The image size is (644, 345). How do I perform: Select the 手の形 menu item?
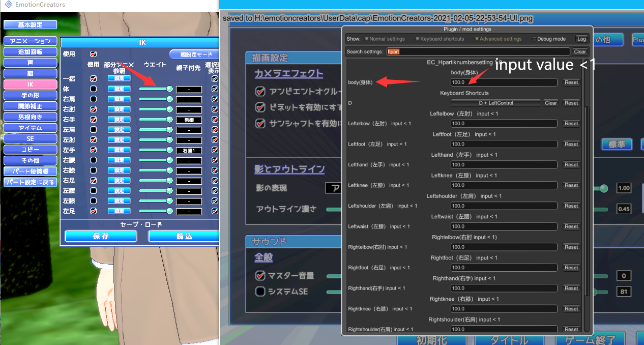30,95
